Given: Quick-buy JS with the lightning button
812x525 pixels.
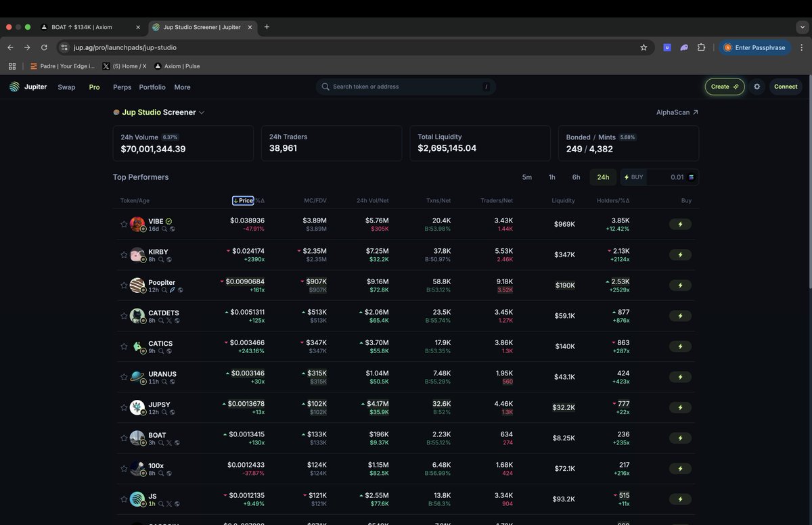Looking at the screenshot, I should pos(680,499).
